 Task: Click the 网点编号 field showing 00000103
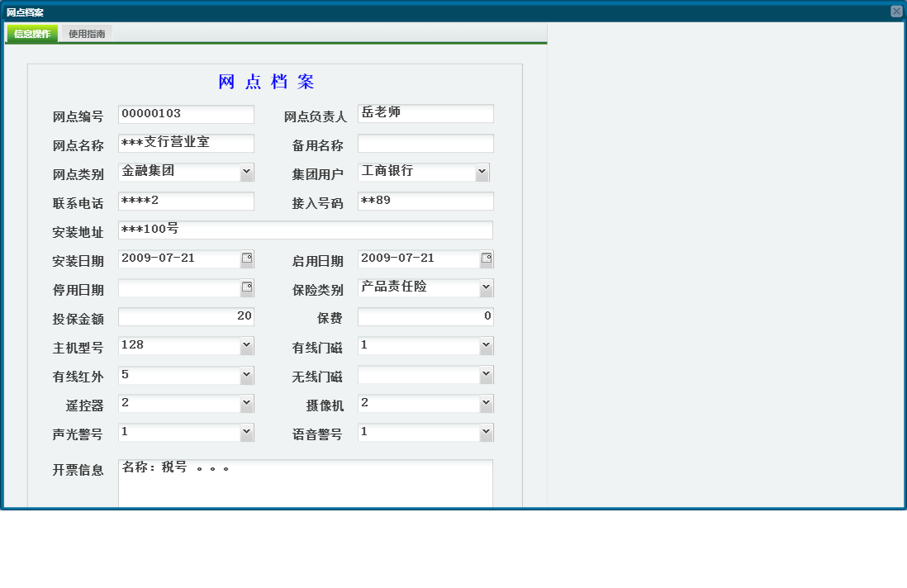tap(186, 114)
